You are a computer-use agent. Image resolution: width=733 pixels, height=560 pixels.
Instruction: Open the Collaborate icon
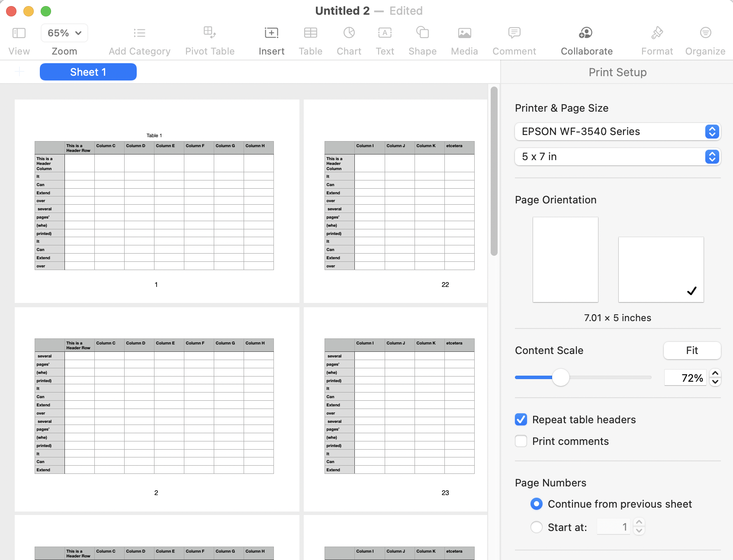click(586, 32)
